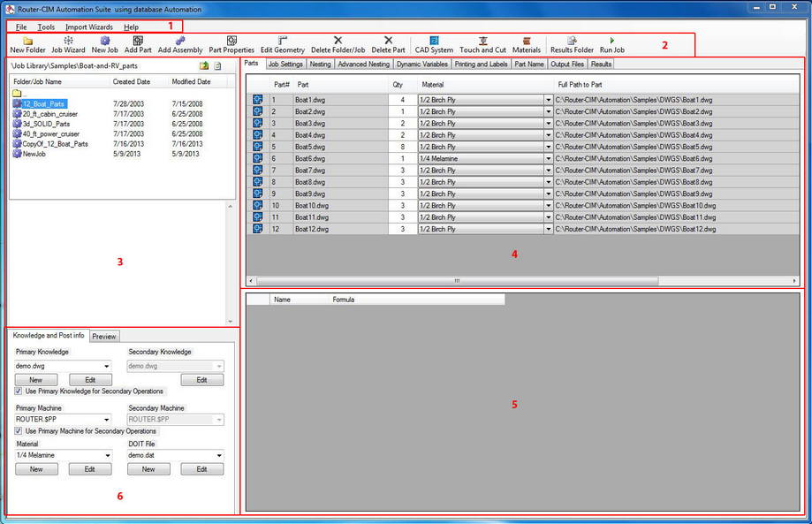Delete Part via toolbar X icon
Viewport: 812px width, 524px height.
pos(388,45)
